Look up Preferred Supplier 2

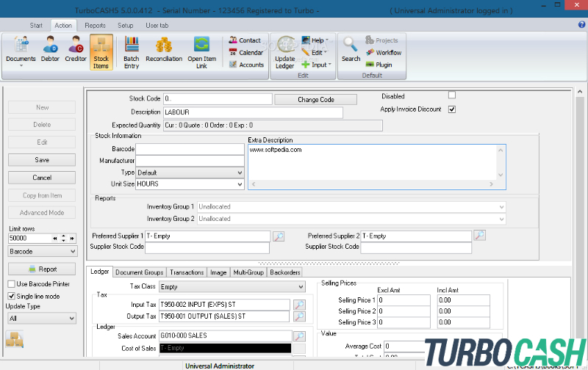pyautogui.click(x=480, y=235)
